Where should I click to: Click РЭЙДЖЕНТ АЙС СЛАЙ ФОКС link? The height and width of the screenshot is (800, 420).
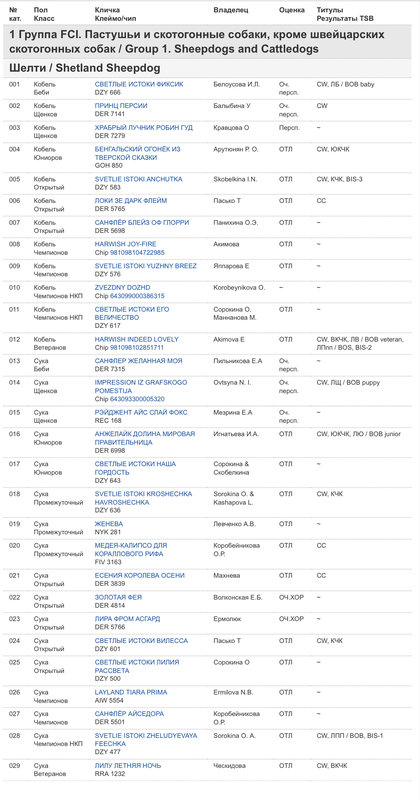point(141,413)
